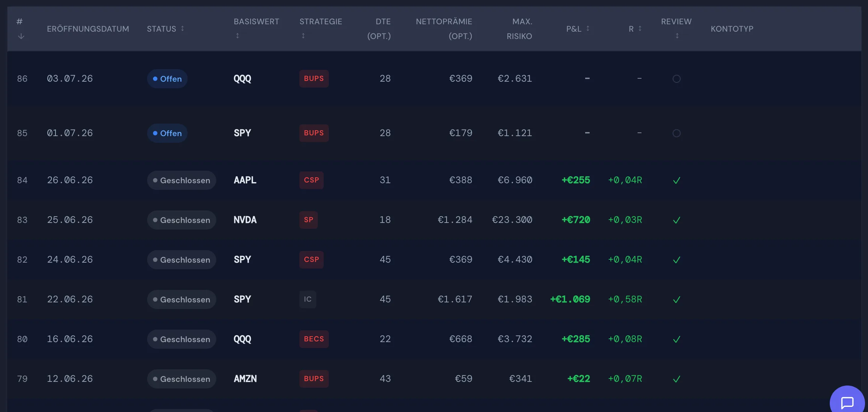868x412 pixels.
Task: Click review checkmark for trade 83 NVDA
Action: 676,220
